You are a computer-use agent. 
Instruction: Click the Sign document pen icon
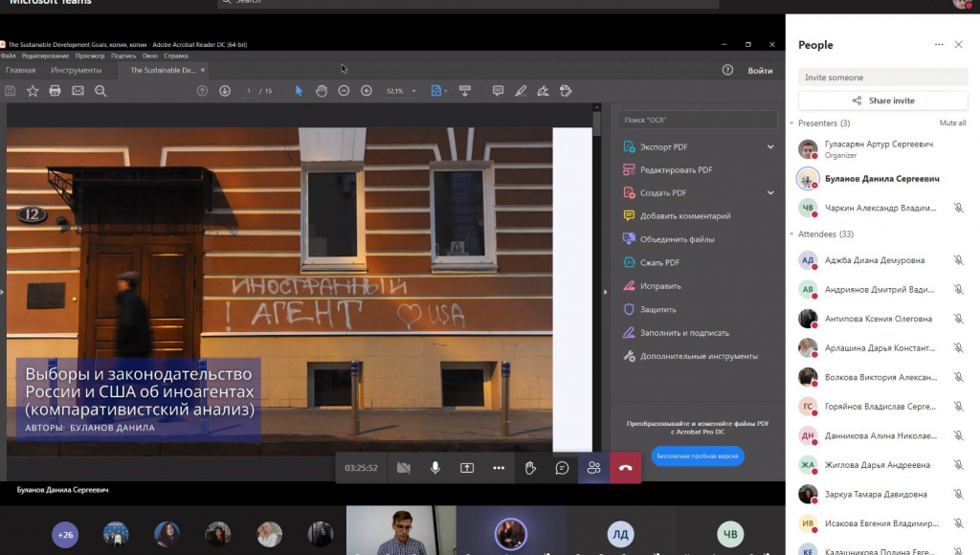tap(544, 91)
